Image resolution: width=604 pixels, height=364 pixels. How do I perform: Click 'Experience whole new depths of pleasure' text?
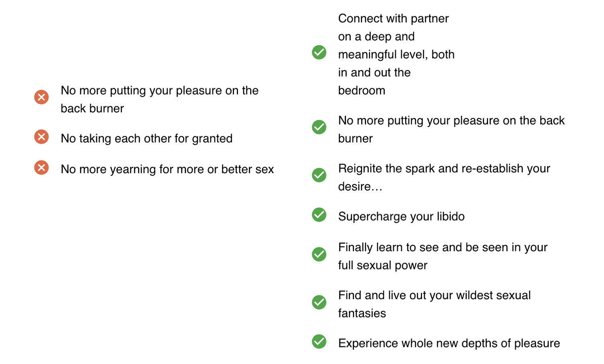coord(449,343)
